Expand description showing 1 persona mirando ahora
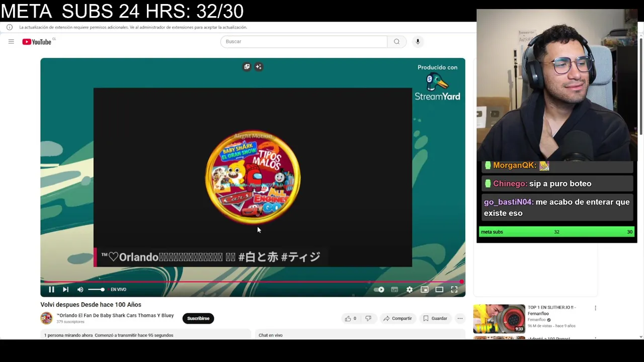 click(x=145, y=335)
